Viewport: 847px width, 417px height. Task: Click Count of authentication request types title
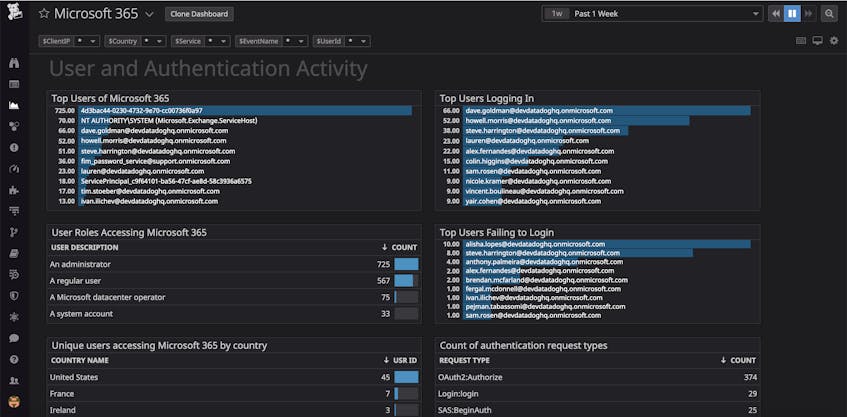point(523,345)
